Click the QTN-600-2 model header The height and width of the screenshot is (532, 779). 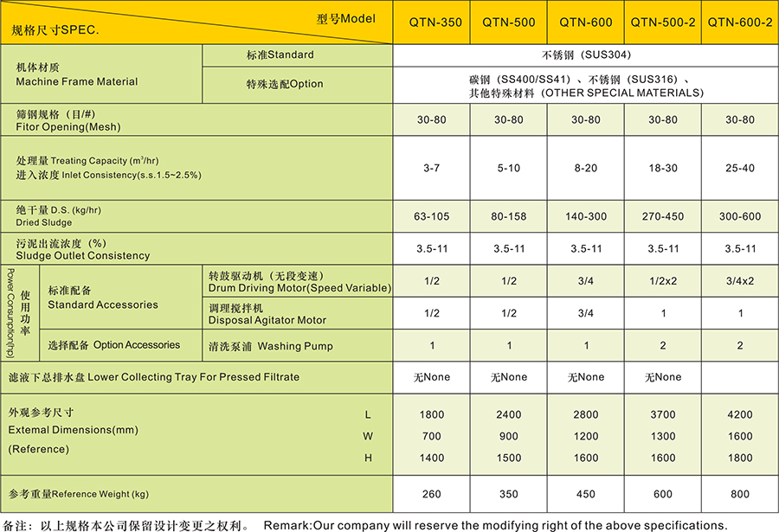point(739,22)
